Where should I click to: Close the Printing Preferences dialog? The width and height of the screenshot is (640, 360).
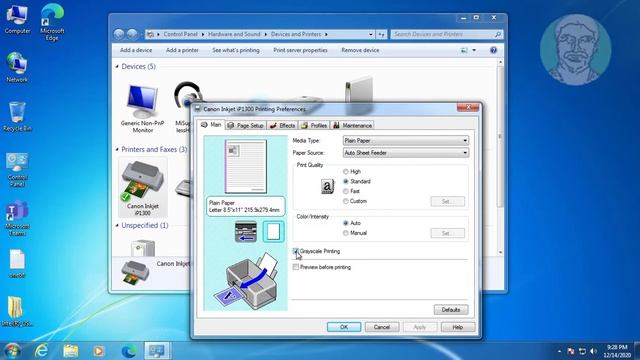(x=468, y=107)
